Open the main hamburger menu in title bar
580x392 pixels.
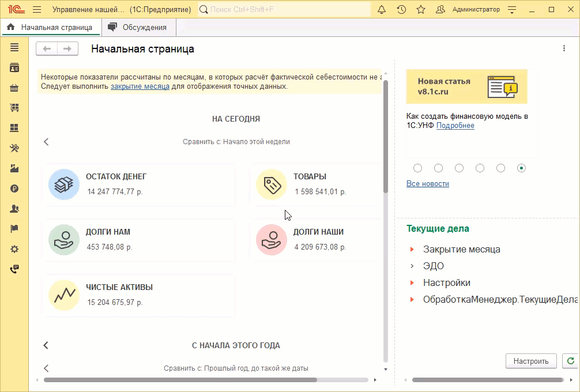[37, 10]
